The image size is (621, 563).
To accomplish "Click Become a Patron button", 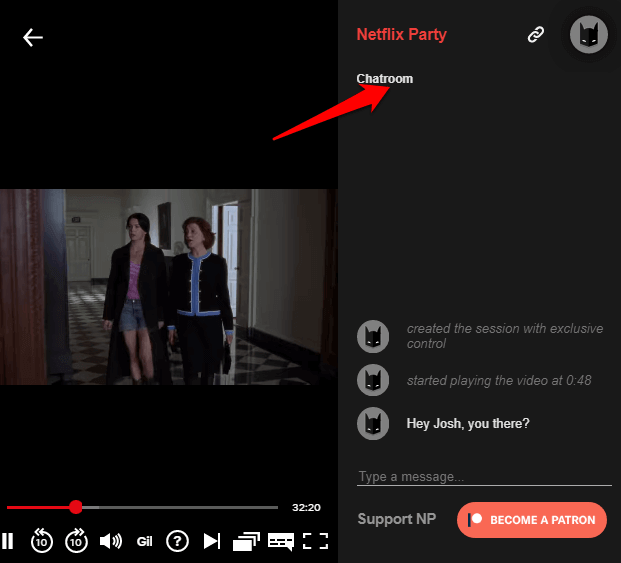I will pyautogui.click(x=531, y=520).
